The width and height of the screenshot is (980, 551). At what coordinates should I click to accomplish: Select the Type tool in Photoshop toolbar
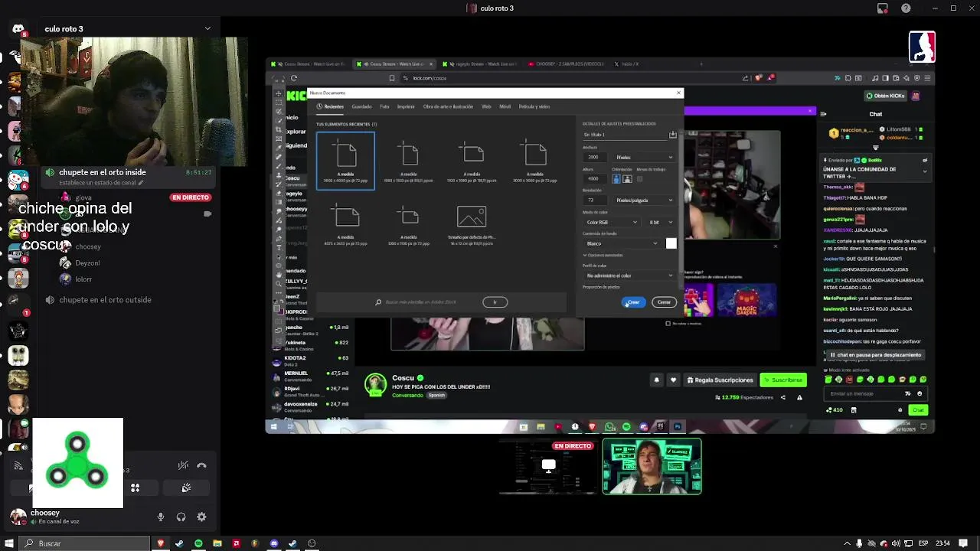click(x=279, y=247)
